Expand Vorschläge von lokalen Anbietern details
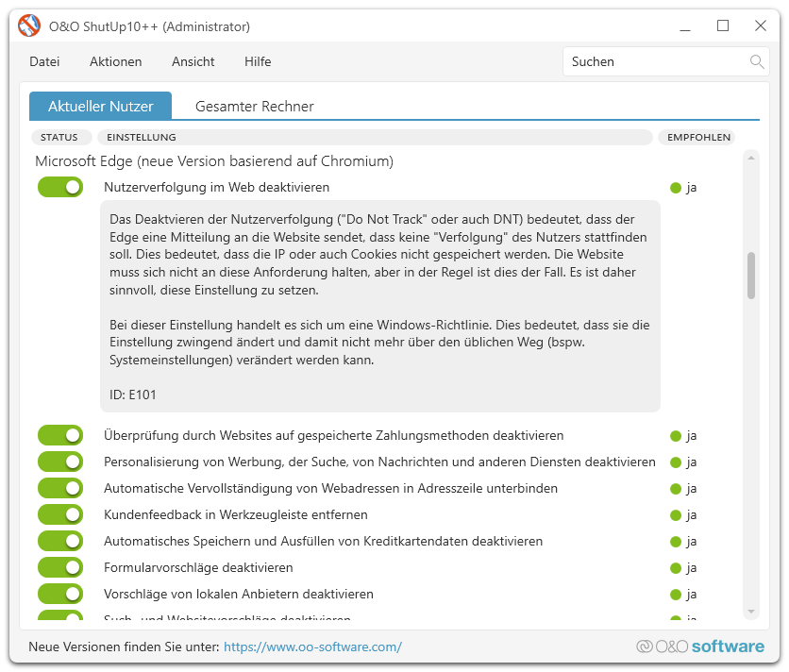This screenshot has height=672, width=789. click(239, 594)
